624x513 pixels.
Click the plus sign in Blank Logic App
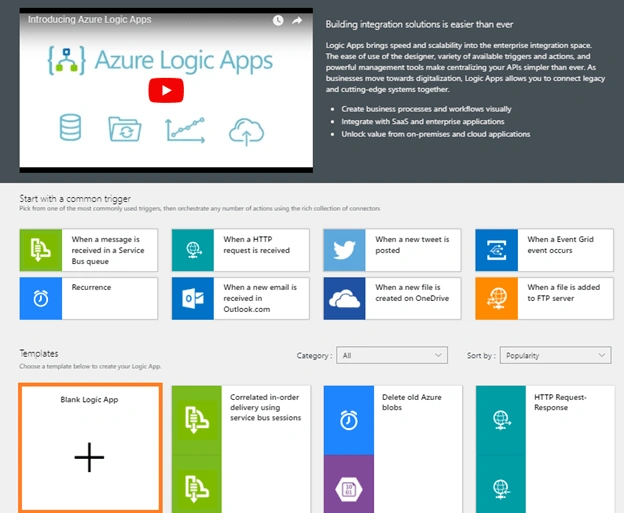click(x=89, y=457)
